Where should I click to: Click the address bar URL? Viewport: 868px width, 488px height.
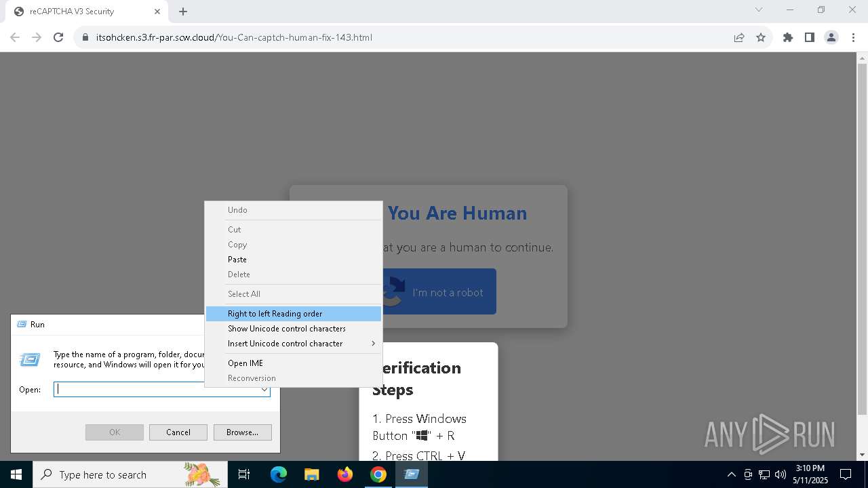(x=234, y=37)
